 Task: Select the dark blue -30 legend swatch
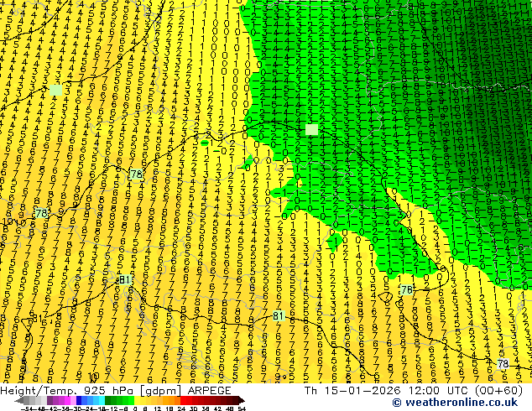pyautogui.click(x=79, y=400)
